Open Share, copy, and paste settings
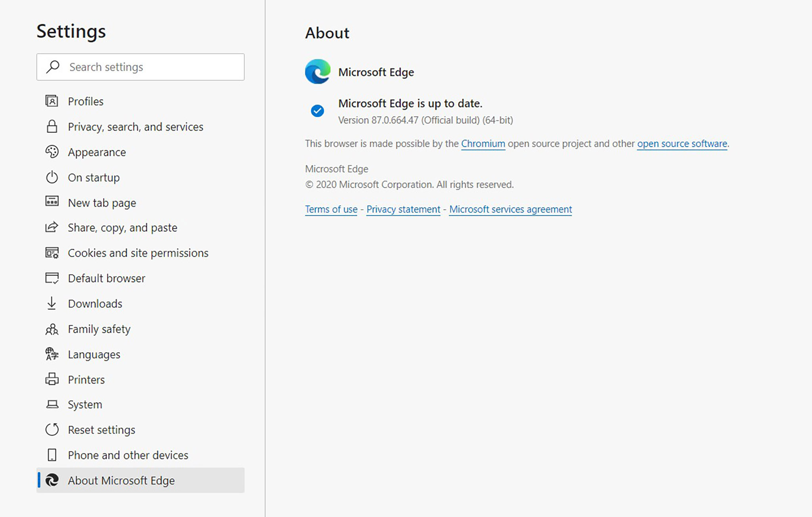812x517 pixels. tap(140, 227)
